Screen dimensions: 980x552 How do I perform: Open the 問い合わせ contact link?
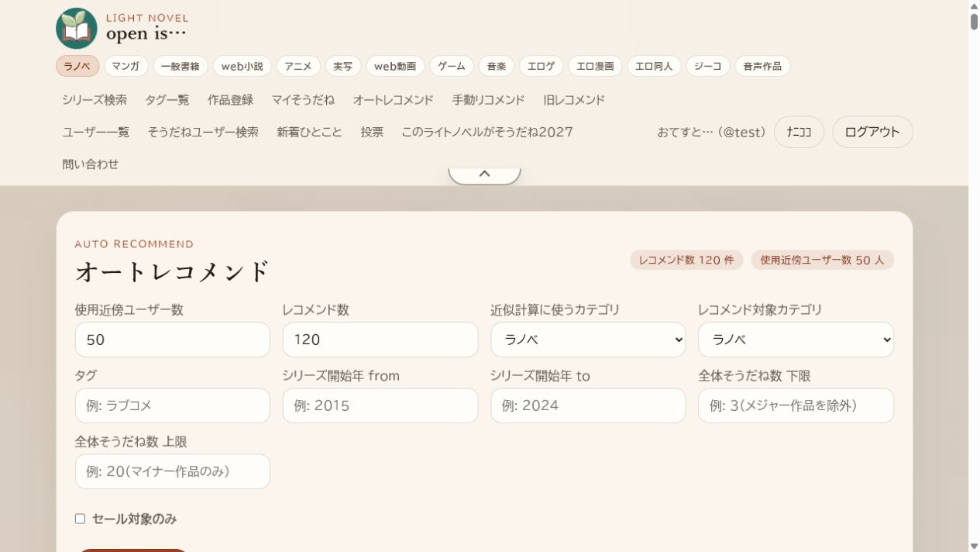[91, 164]
